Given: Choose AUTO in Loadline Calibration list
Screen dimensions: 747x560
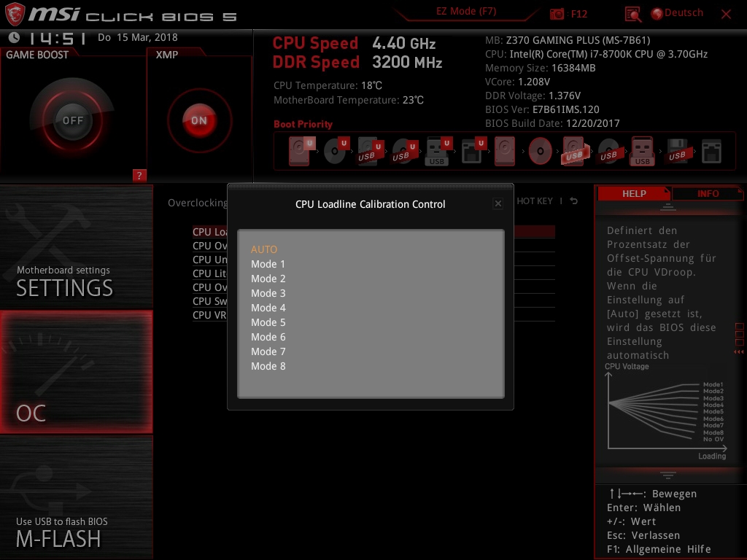Looking at the screenshot, I should 264,249.
